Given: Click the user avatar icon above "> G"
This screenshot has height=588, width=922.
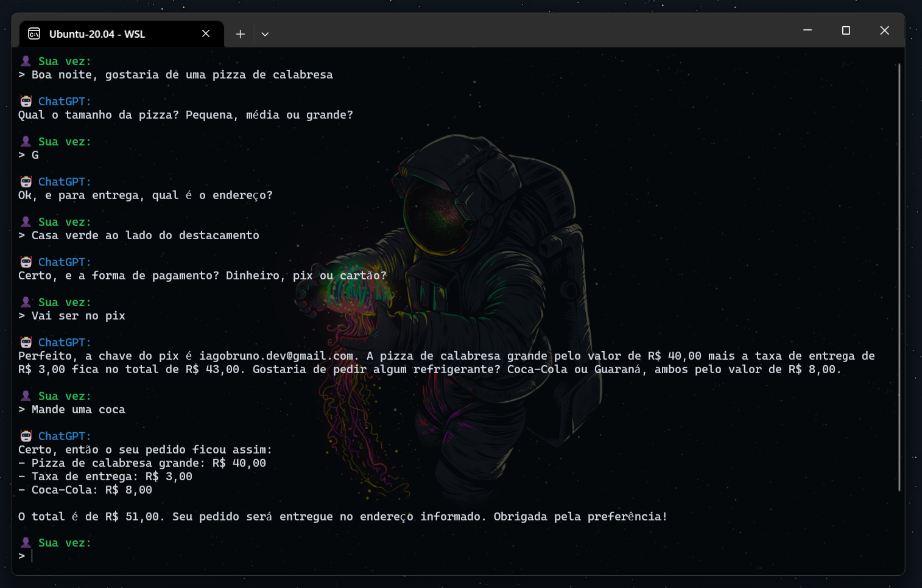Looking at the screenshot, I should 26,141.
